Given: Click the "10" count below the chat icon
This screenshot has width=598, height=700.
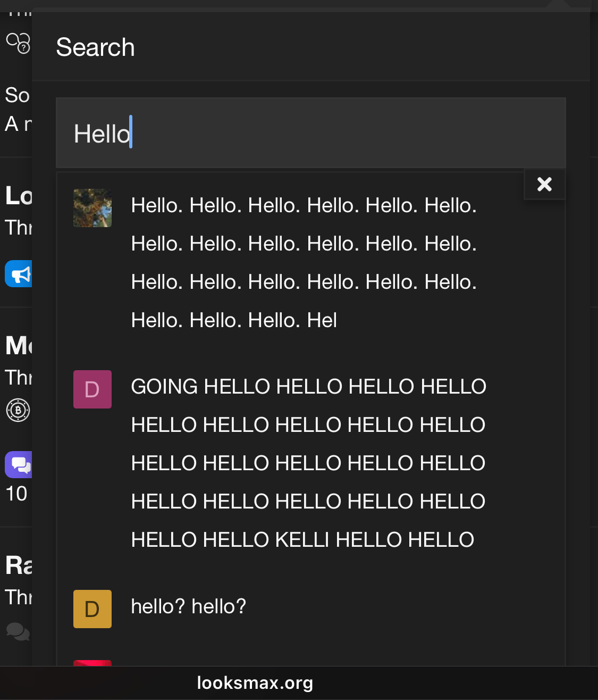Looking at the screenshot, I should point(16,494).
